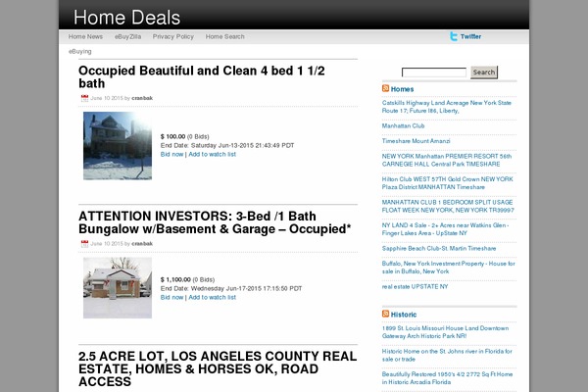
Task: Open the Home News menu item
Action: (85, 37)
